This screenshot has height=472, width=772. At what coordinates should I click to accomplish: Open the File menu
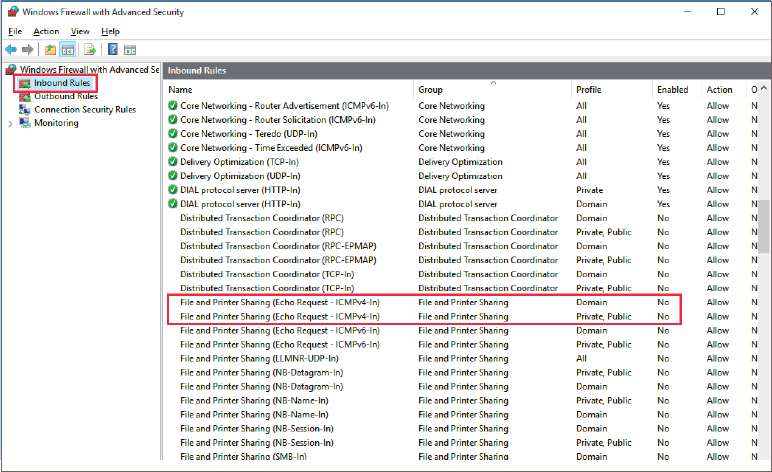[15, 31]
